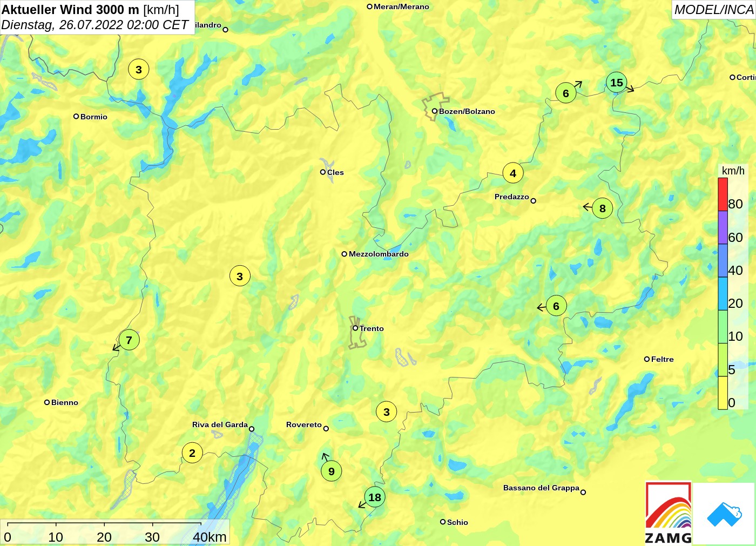The image size is (756, 546).
Task: Select the Riva del Garda label
Action: point(220,424)
